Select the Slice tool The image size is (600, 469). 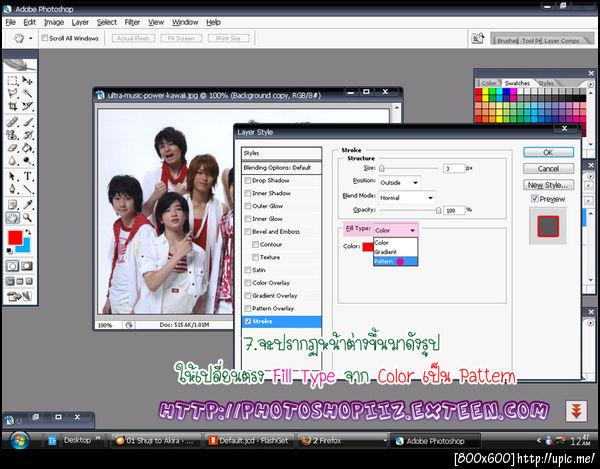[27, 106]
